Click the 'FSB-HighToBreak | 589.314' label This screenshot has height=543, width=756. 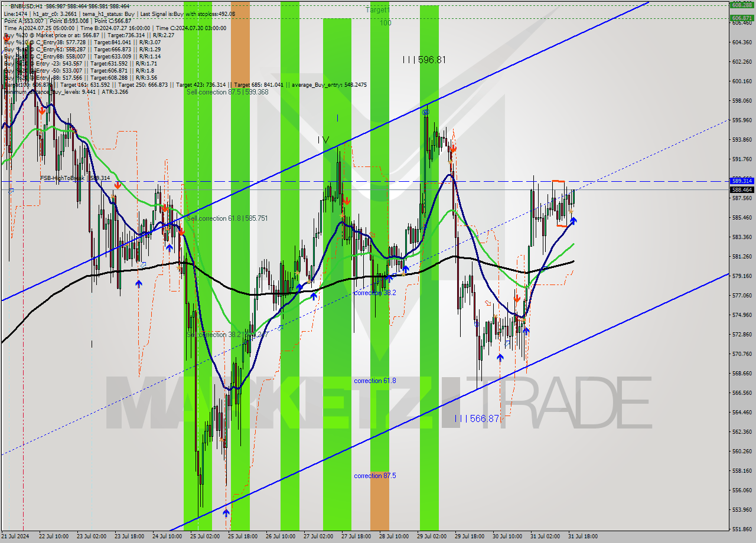coord(75,178)
